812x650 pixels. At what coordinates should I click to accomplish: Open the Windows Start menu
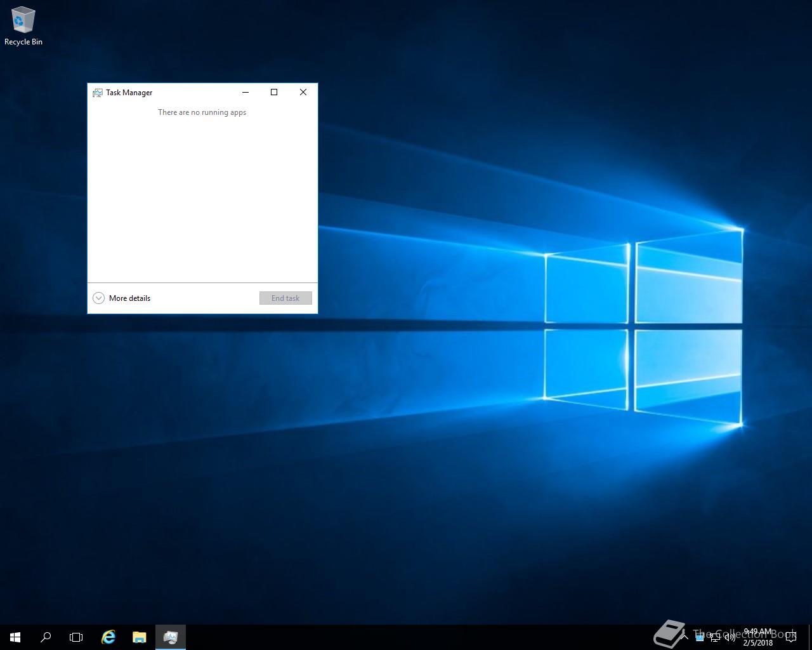[x=15, y=637]
